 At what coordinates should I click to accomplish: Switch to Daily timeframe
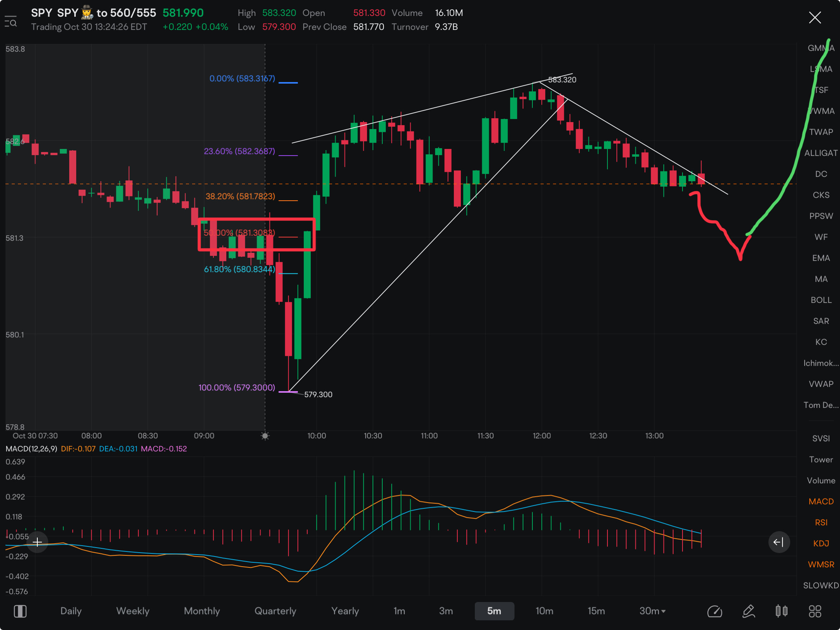coord(71,611)
